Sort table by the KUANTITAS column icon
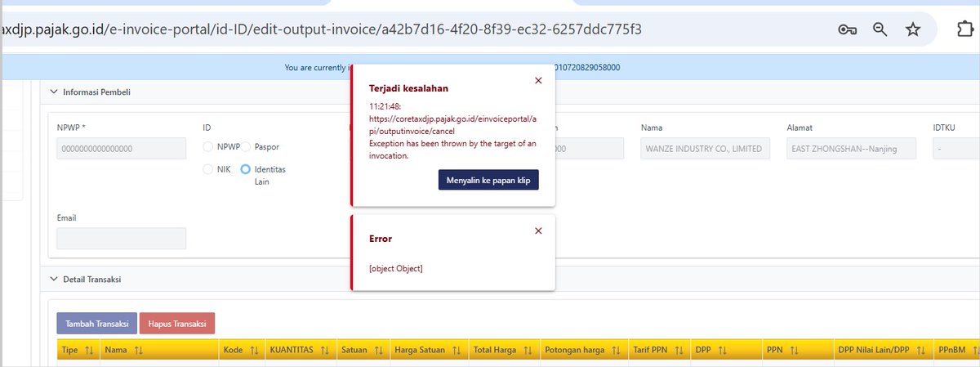 pyautogui.click(x=325, y=350)
